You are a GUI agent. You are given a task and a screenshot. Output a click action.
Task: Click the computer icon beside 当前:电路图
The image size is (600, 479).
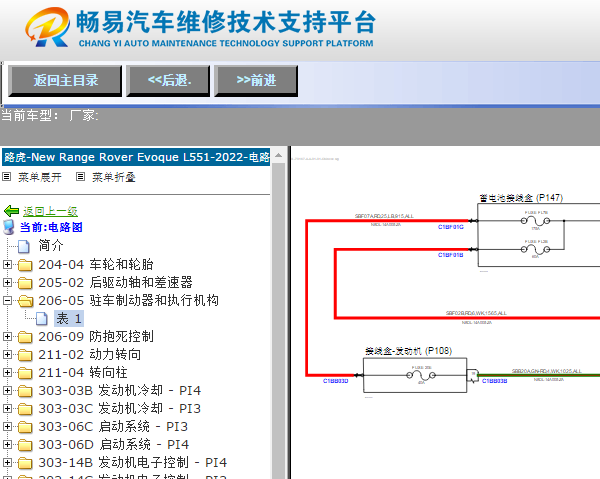(x=9, y=227)
